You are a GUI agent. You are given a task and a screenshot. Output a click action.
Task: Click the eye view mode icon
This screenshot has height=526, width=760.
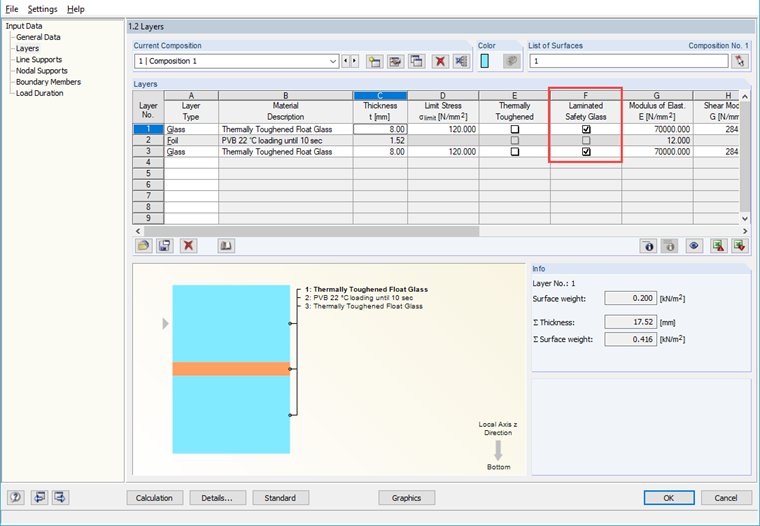[x=694, y=246]
